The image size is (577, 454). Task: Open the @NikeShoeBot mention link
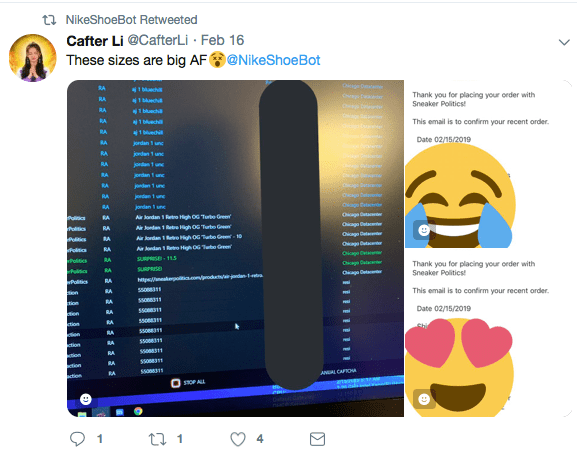273,60
